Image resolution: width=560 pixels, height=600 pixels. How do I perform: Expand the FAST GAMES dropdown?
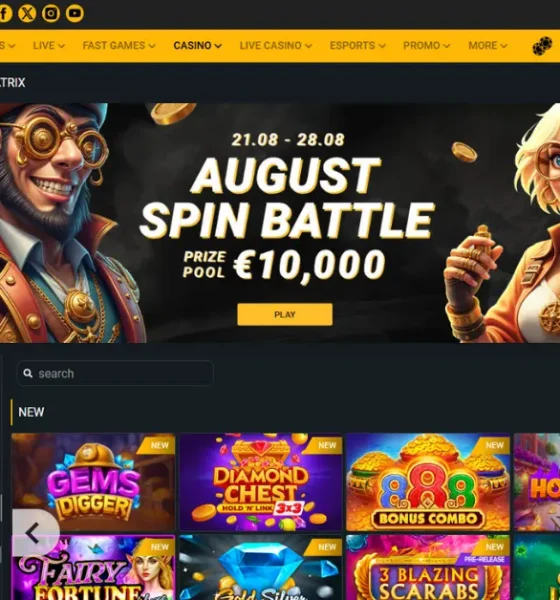(119, 46)
